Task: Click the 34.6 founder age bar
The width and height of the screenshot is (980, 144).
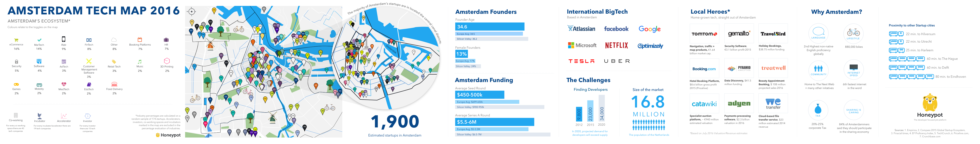Action: tap(490, 27)
